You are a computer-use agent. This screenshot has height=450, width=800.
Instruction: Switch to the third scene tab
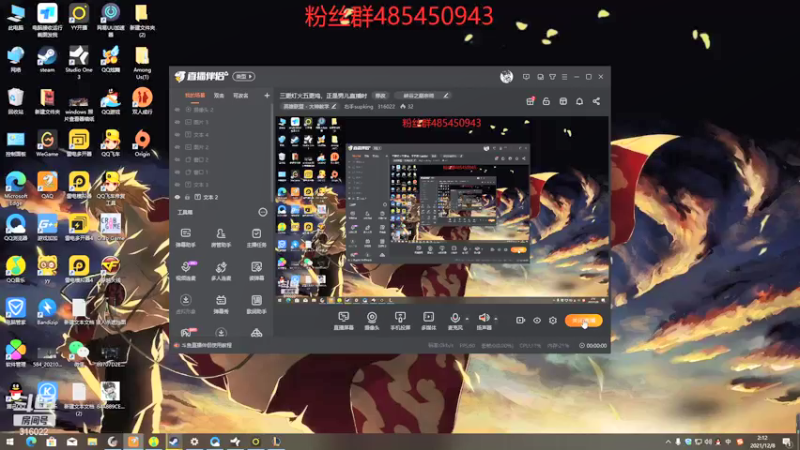(x=240, y=95)
